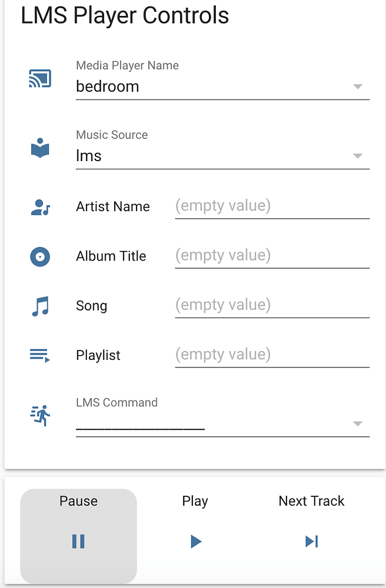The height and width of the screenshot is (588, 386).
Task: Expand the LMS Command dropdown
Action: [358, 423]
